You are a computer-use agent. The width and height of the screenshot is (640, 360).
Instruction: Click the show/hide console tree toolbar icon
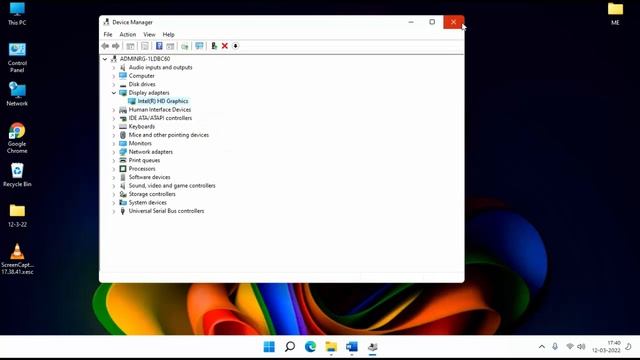pos(130,46)
